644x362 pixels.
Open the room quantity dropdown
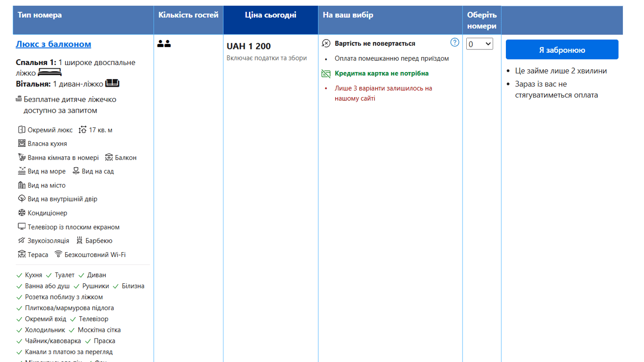coord(479,44)
